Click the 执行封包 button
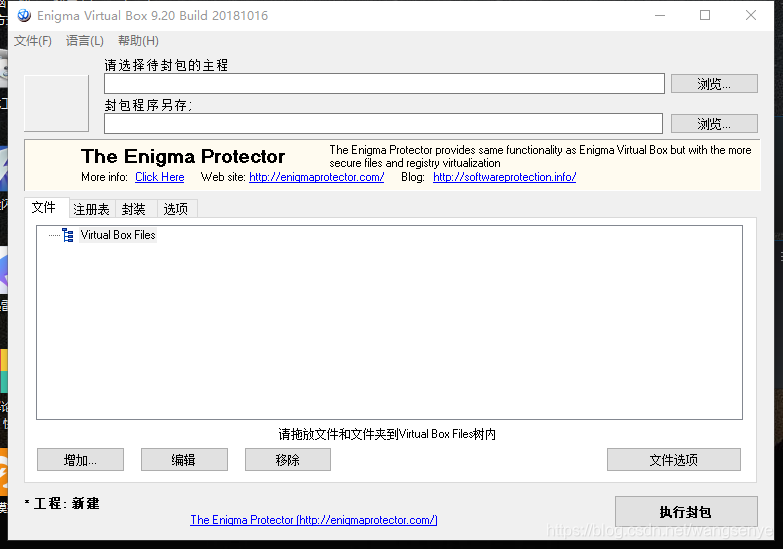The image size is (783, 549). pyautogui.click(x=686, y=512)
